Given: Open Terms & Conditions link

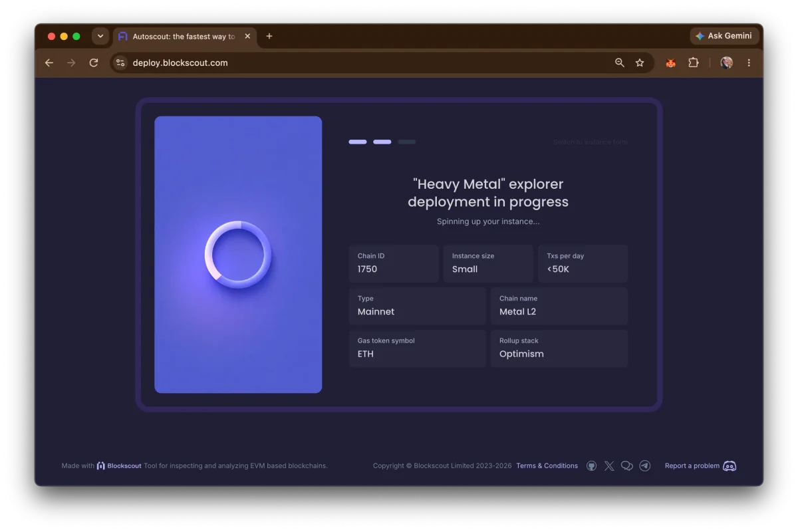Looking at the screenshot, I should tap(547, 466).
